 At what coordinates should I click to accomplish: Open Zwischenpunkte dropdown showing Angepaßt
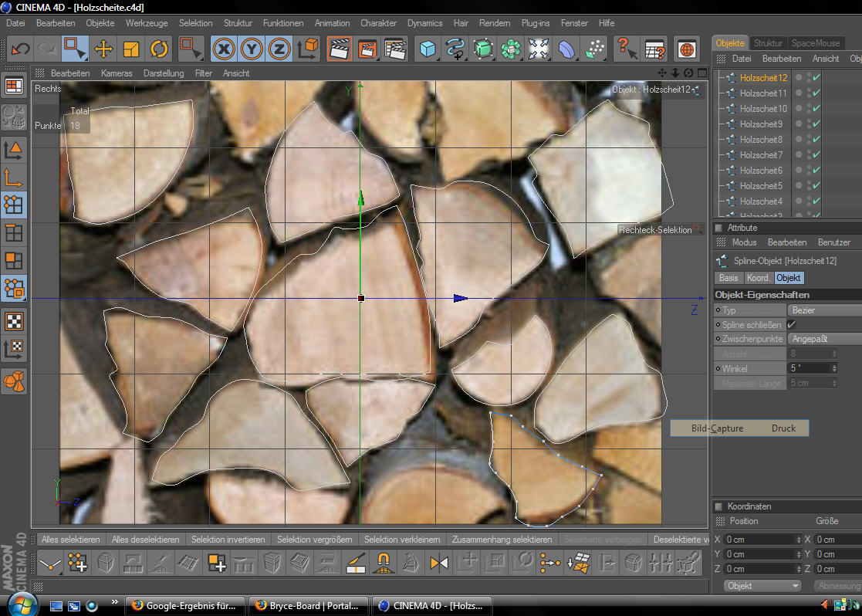click(x=823, y=339)
